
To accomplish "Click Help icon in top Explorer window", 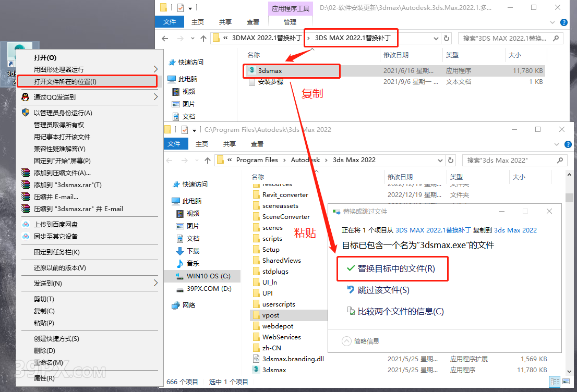I will click(x=563, y=22).
